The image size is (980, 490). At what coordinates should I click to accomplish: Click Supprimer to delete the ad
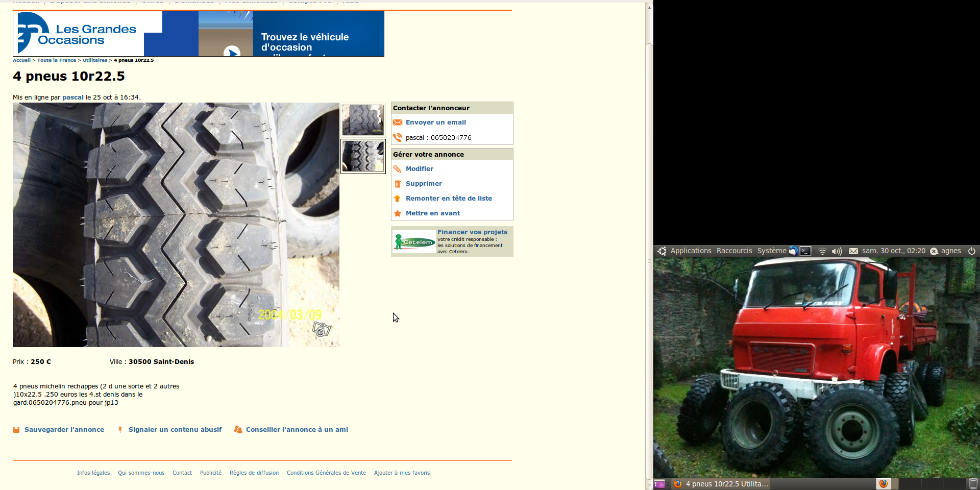(424, 184)
